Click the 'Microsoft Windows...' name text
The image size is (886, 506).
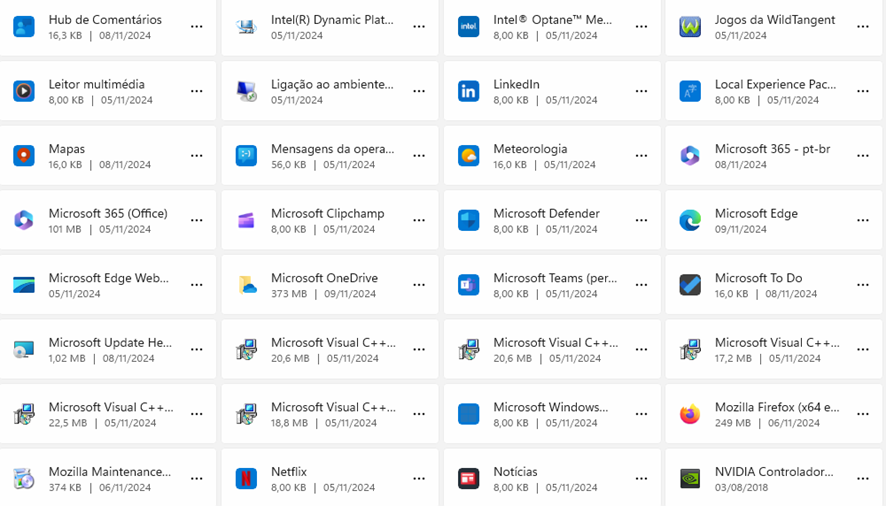coord(551,407)
